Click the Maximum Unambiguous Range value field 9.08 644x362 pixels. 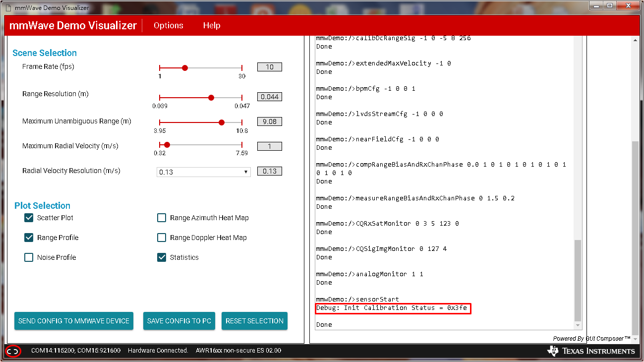pyautogui.click(x=270, y=121)
